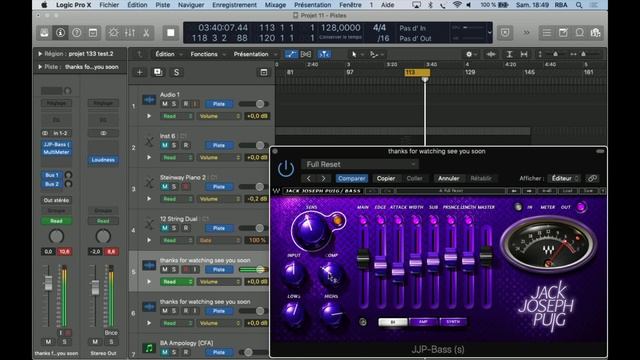The width and height of the screenshot is (640, 360).
Task: Click the plugin link chain icon
Action: point(593,178)
